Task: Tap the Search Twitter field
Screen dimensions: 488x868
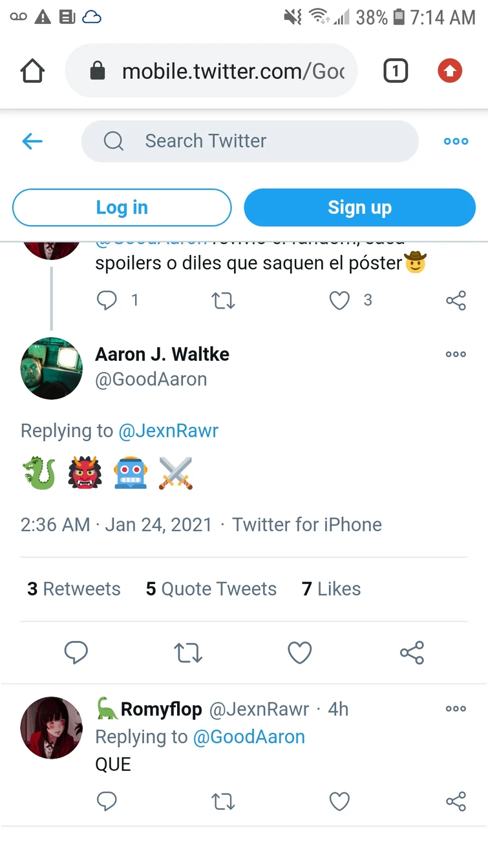Action: [x=249, y=141]
